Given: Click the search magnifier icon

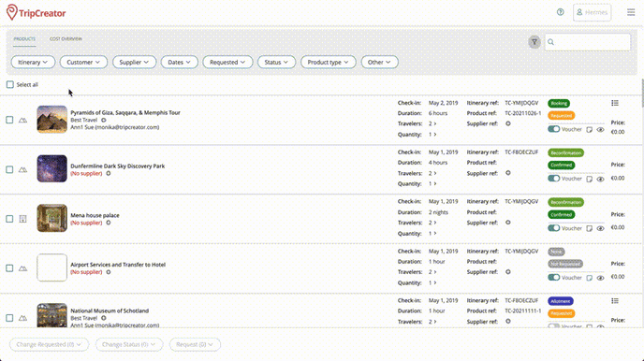Looking at the screenshot, I should [550, 42].
